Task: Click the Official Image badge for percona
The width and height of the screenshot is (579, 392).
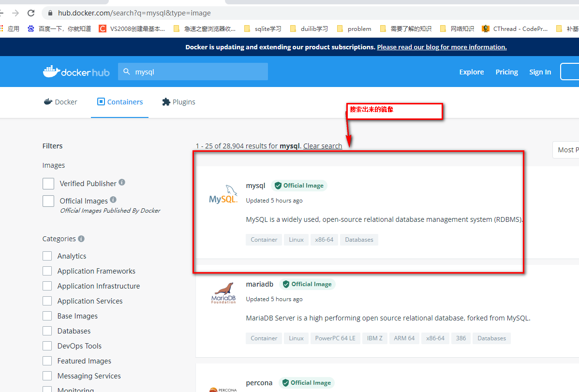Action: (307, 383)
